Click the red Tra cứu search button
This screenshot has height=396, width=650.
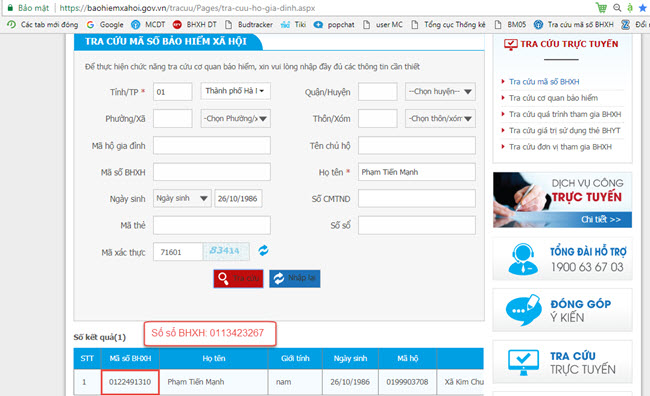pos(238,278)
